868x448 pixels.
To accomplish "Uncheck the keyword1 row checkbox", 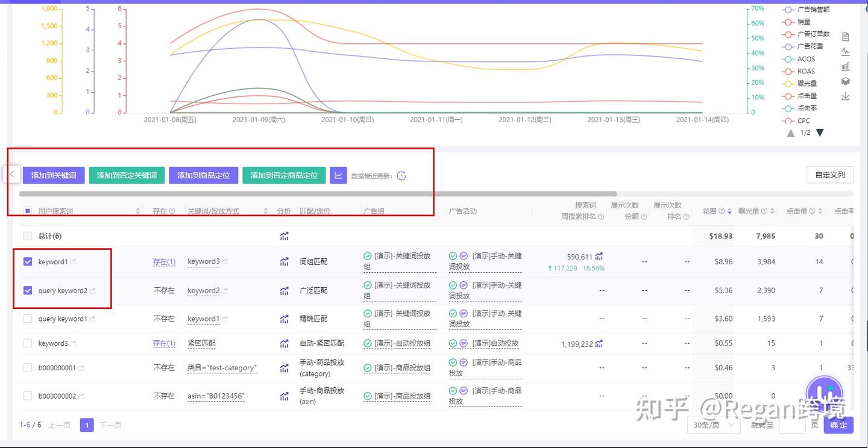I will (x=28, y=262).
